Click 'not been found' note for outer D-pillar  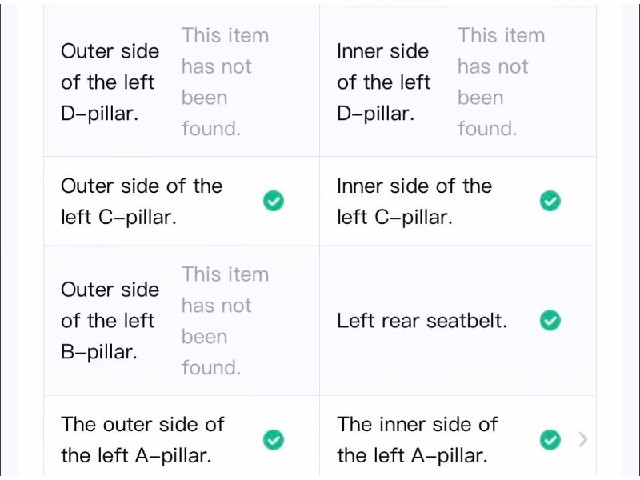(x=225, y=82)
